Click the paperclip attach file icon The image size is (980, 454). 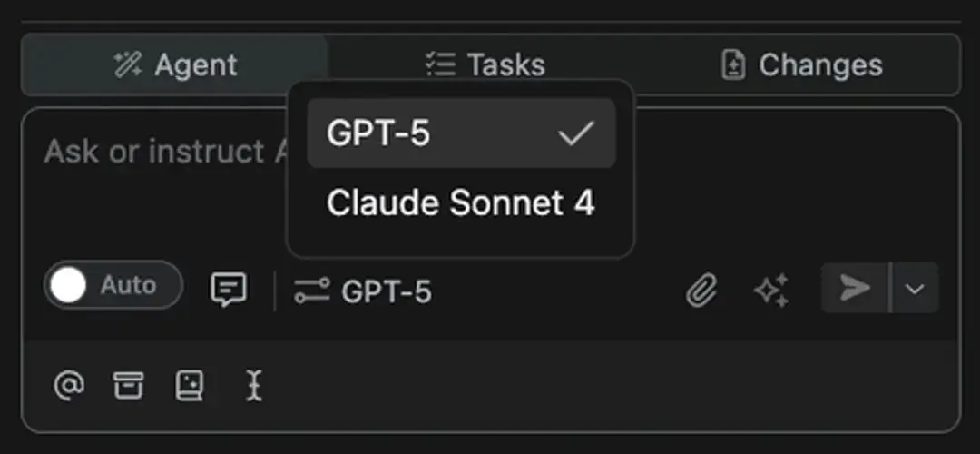701,291
